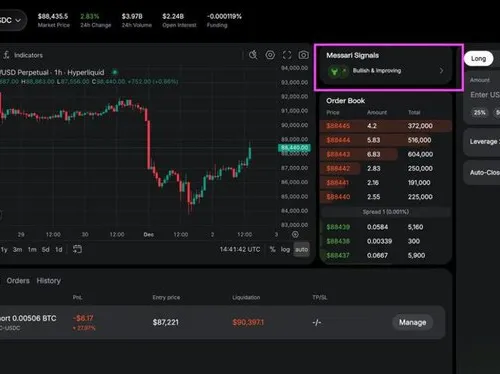Image resolution: width=500 pixels, height=374 pixels.
Task: Select the $88439 bid price row
Action: click(386, 227)
